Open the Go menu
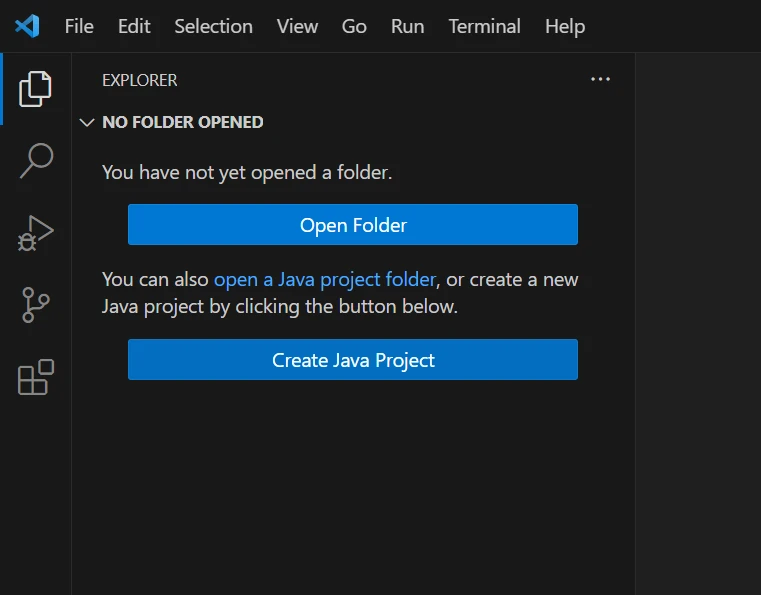The image size is (761, 595). [354, 26]
